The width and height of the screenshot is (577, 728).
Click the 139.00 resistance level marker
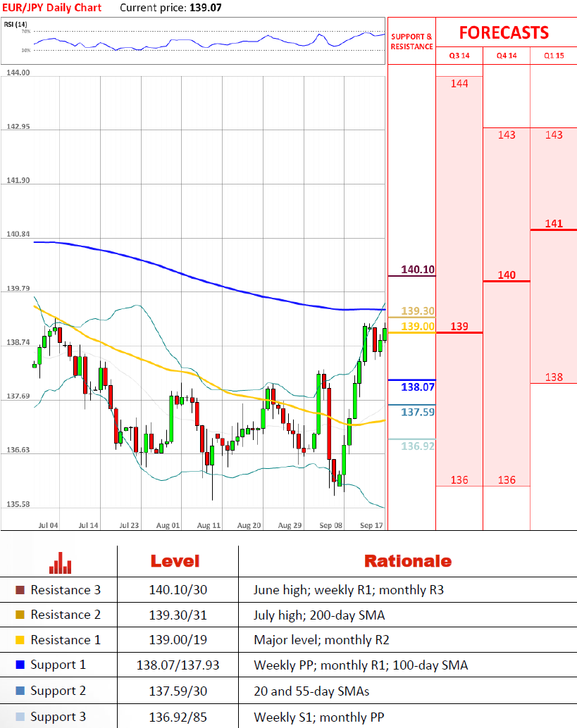pyautogui.click(x=418, y=326)
